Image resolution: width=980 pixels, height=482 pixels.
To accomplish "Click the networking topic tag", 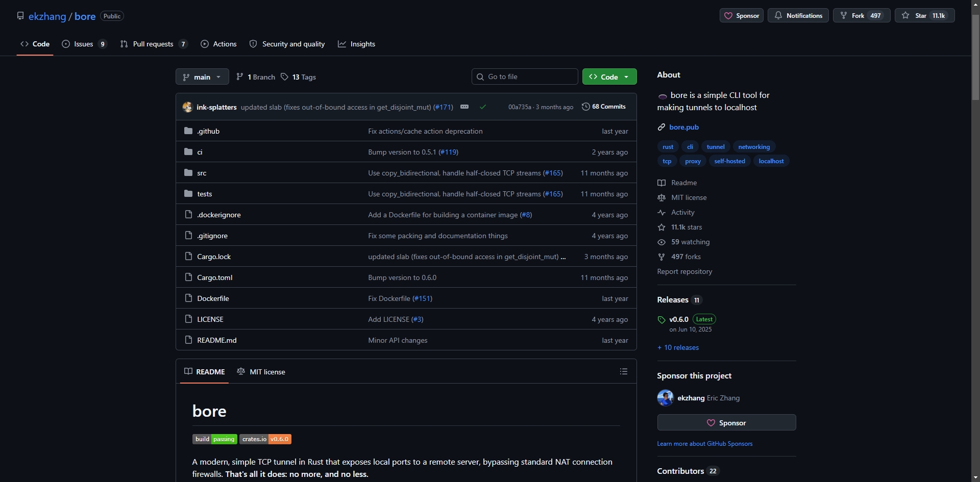I will pos(754,147).
